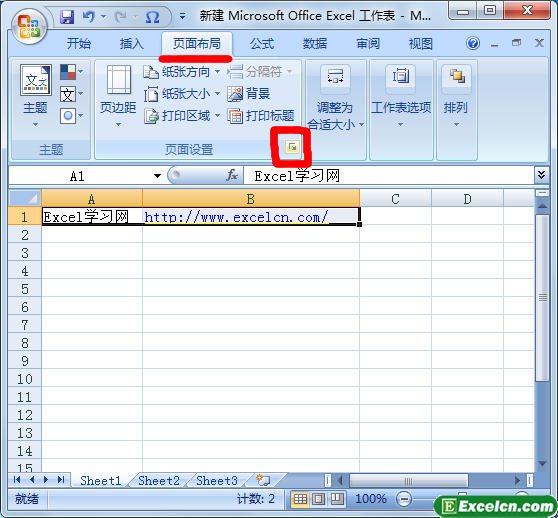Expand 排列 arrange group

tap(456, 96)
